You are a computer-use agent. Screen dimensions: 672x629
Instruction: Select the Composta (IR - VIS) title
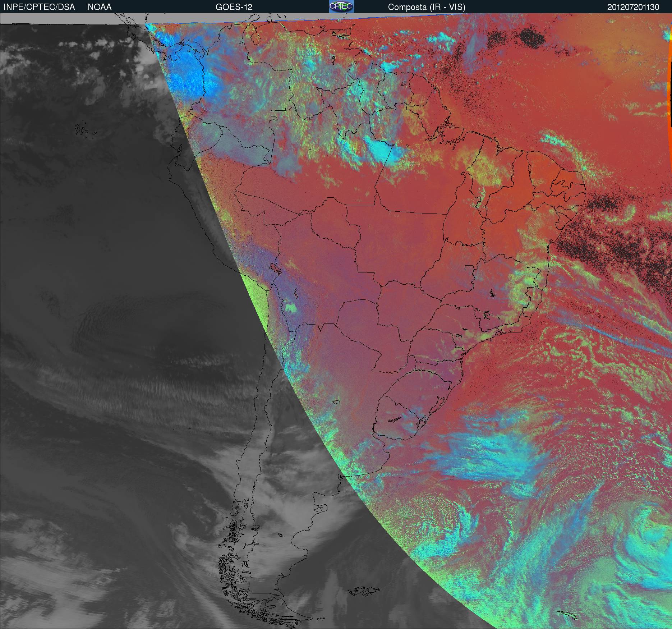click(x=427, y=7)
